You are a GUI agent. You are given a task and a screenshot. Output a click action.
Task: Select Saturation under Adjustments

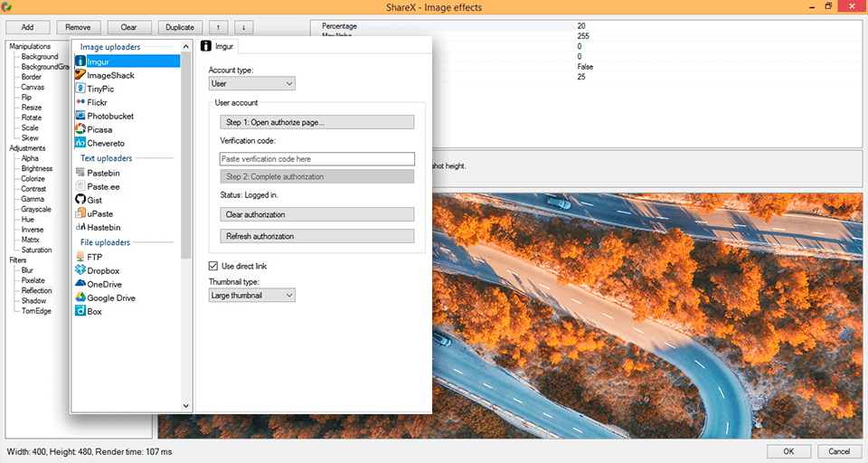tap(36, 250)
